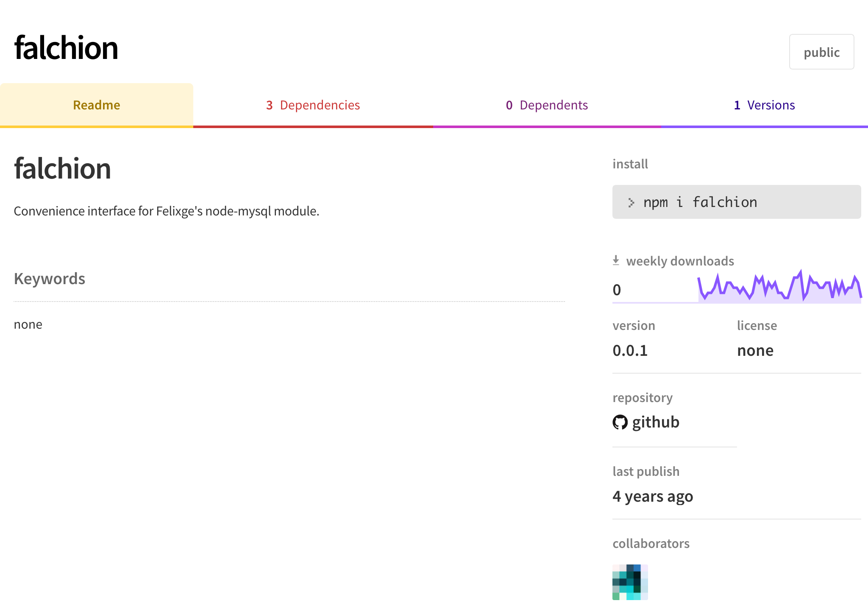
Task: Click the GitHub octocat icon
Action: coord(620,422)
